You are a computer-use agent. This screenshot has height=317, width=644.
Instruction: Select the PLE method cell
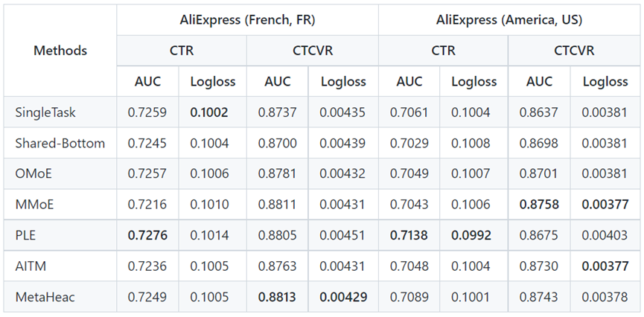[x=27, y=235]
